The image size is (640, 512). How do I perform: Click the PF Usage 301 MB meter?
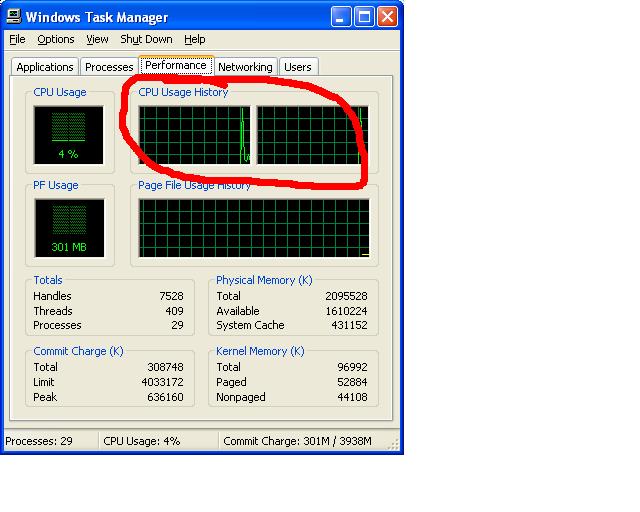pyautogui.click(x=69, y=228)
